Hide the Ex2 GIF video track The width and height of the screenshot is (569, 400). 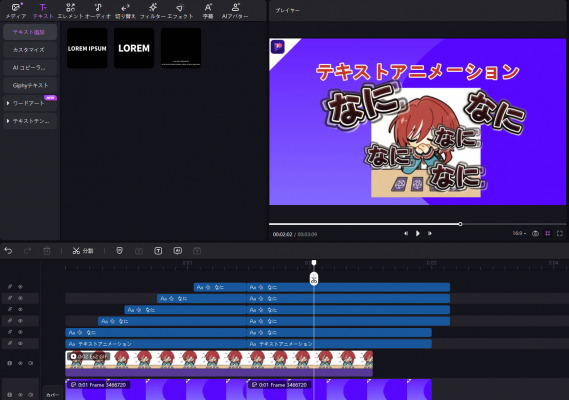click(x=21, y=363)
